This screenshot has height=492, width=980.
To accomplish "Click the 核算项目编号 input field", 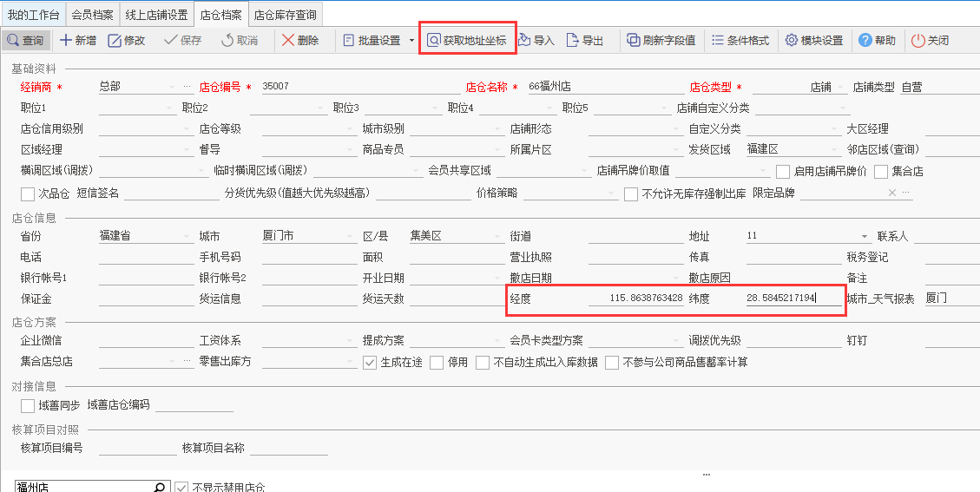I will point(138,449).
